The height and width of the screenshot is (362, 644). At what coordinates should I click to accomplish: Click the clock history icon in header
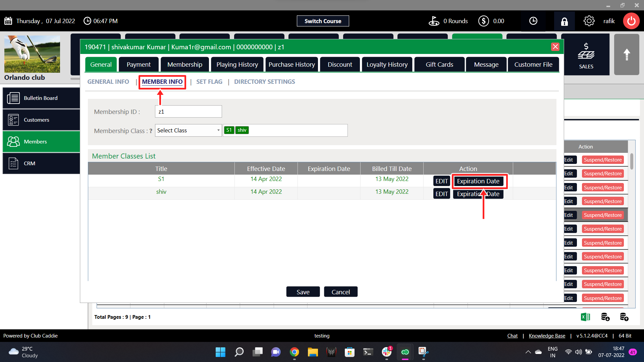(x=533, y=21)
